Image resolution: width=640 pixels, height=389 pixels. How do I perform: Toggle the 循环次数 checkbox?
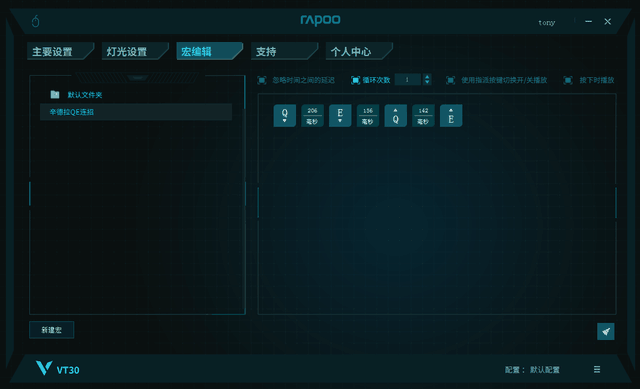tap(356, 80)
